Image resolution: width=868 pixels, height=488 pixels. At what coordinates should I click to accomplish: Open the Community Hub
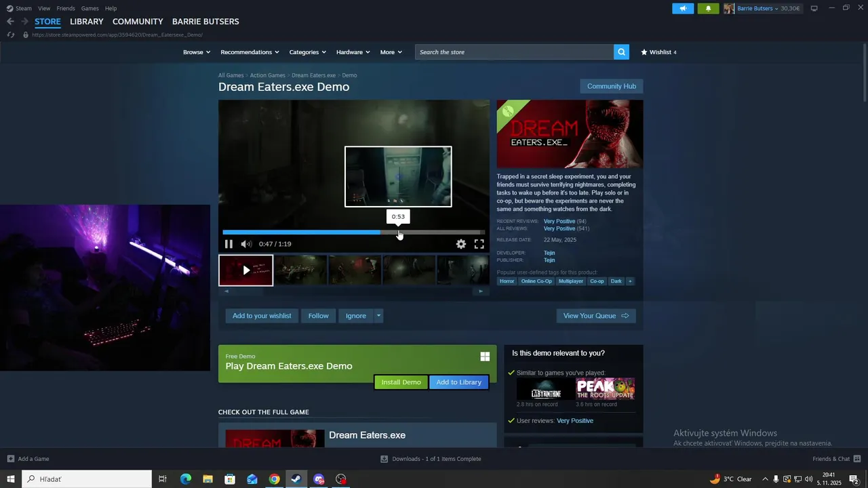(x=612, y=86)
